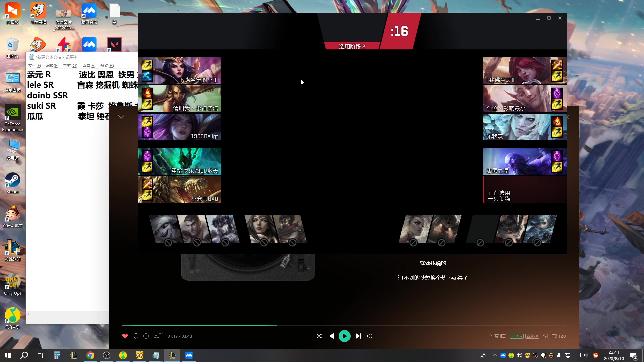Image resolution: width=644 pixels, height=362 pixels.
Task: Seek within the song progress bar
Action: [344, 325]
